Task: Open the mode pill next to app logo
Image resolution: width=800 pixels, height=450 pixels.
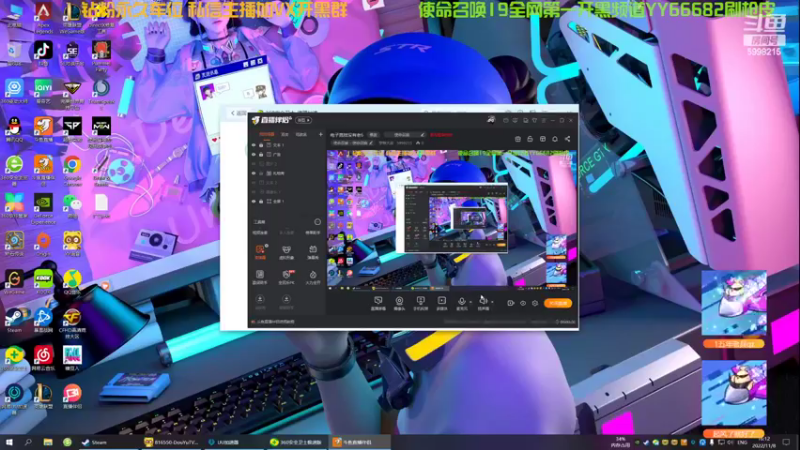Action: (304, 120)
